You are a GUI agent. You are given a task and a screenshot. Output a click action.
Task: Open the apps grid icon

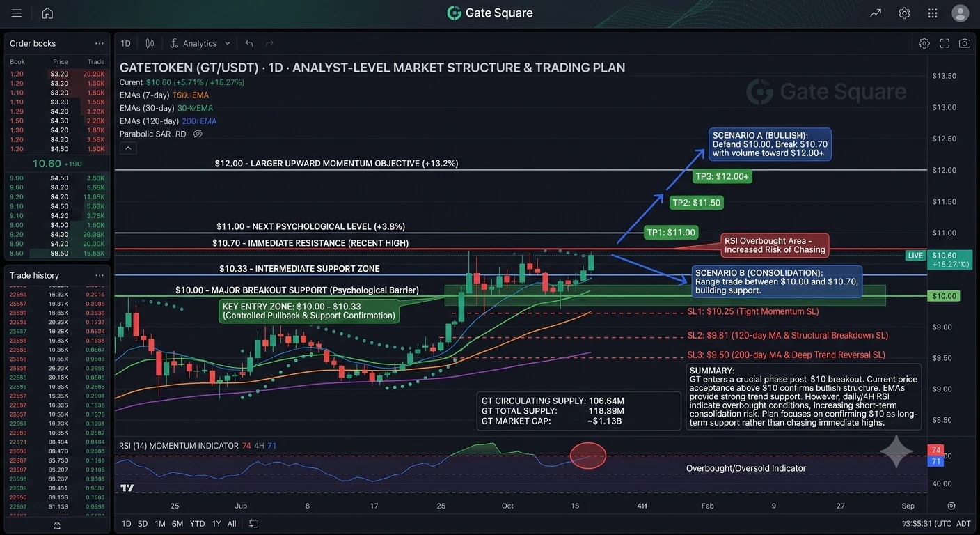[x=933, y=13]
